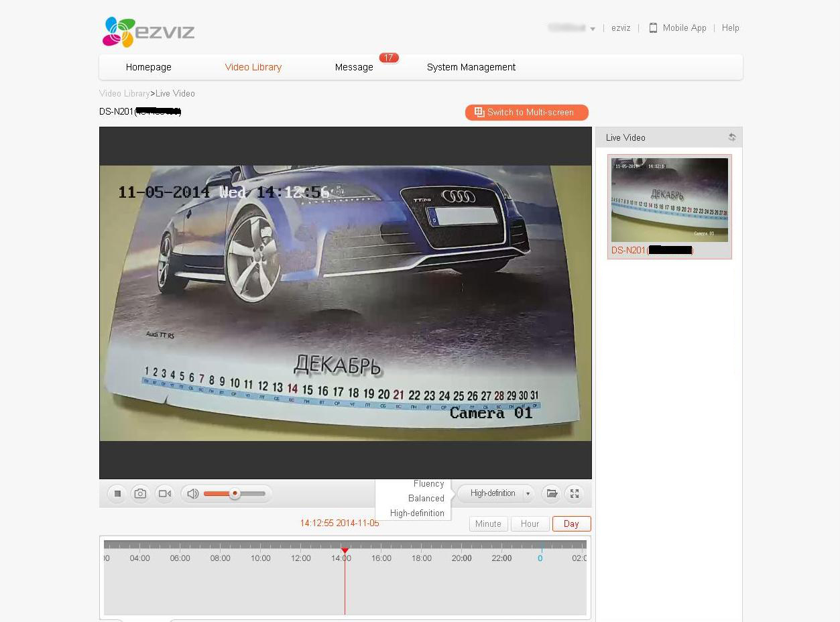Refresh the Live Video device list
Image resolution: width=840 pixels, height=622 pixels.
click(x=732, y=137)
